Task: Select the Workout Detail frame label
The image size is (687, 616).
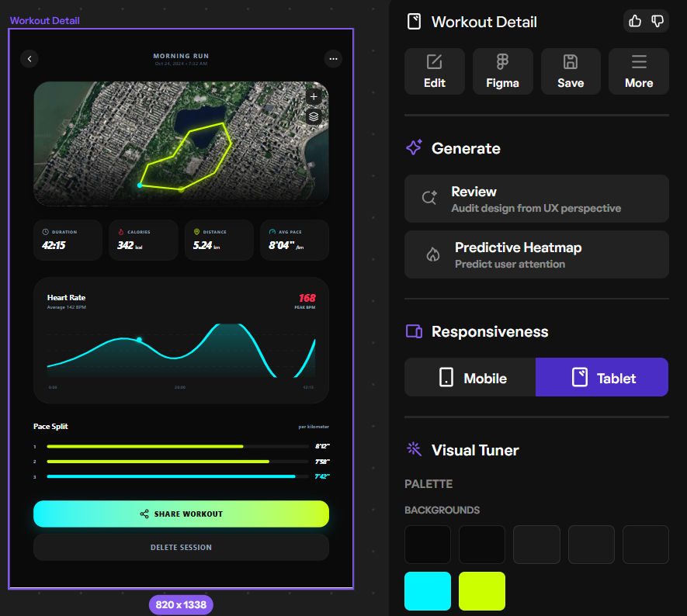Action: tap(44, 21)
